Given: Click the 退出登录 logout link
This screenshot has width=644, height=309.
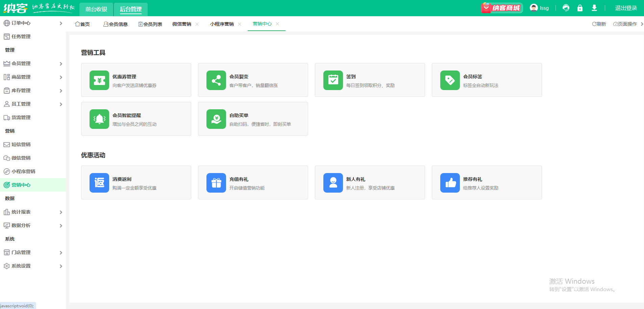Looking at the screenshot, I should (626, 8).
